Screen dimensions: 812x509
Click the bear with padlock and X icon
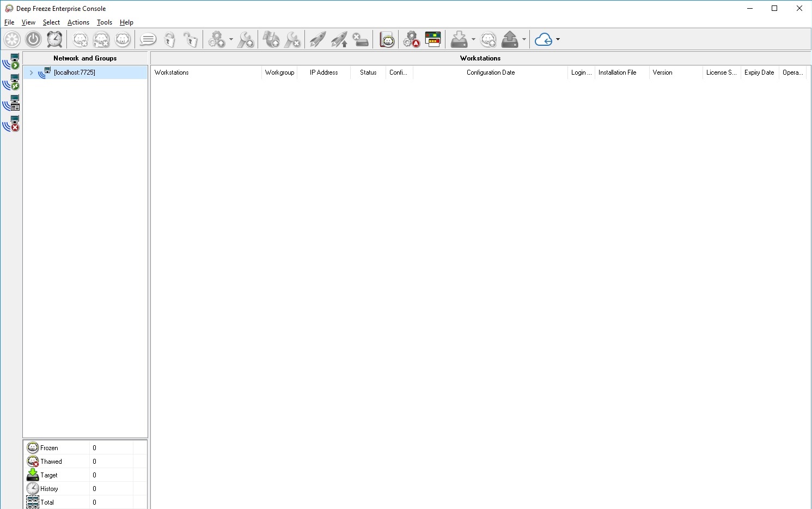[101, 39]
